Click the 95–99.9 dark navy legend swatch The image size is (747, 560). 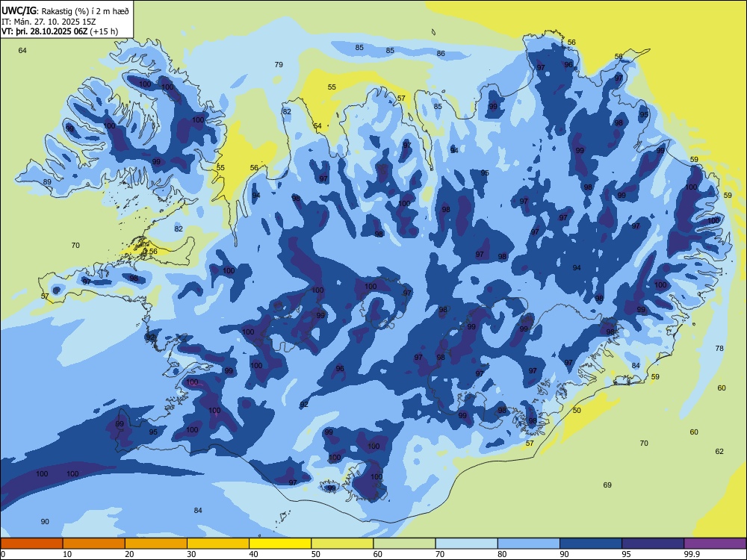(x=653, y=544)
